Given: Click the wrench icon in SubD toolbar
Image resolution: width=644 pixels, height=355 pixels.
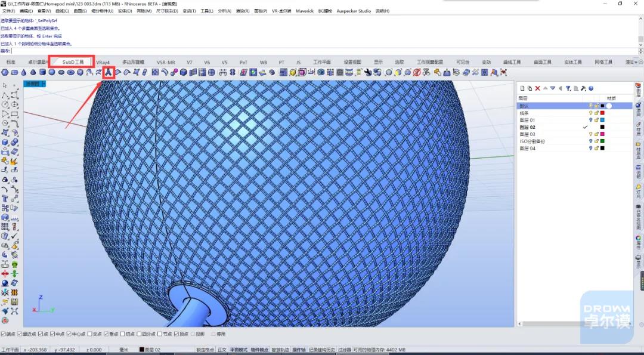Looking at the screenshot, I should pos(367,72).
